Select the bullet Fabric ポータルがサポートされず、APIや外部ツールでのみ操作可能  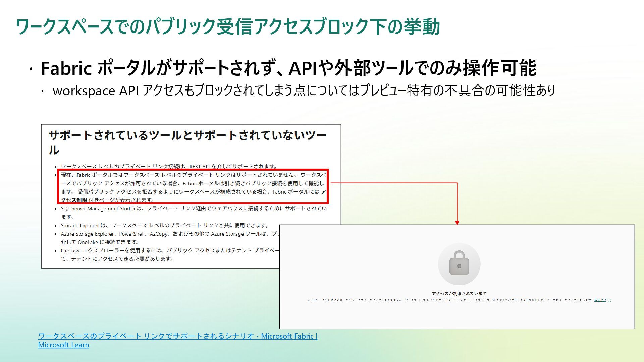coord(288,68)
